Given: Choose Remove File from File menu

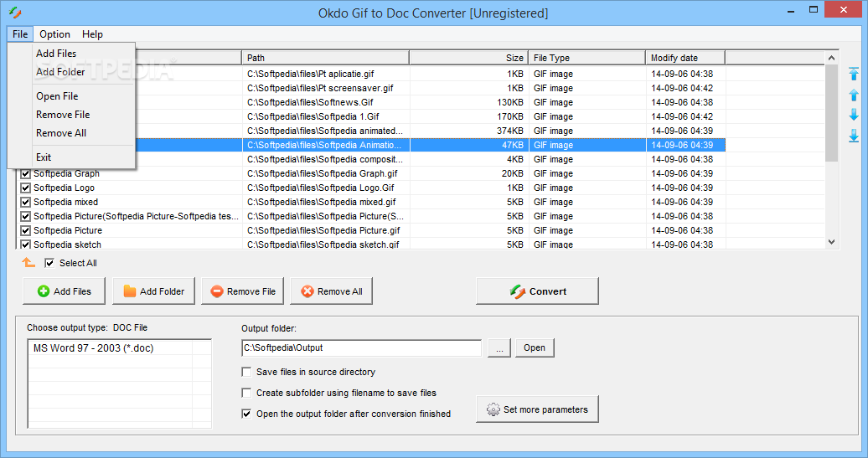Looking at the screenshot, I should click(x=72, y=115).
